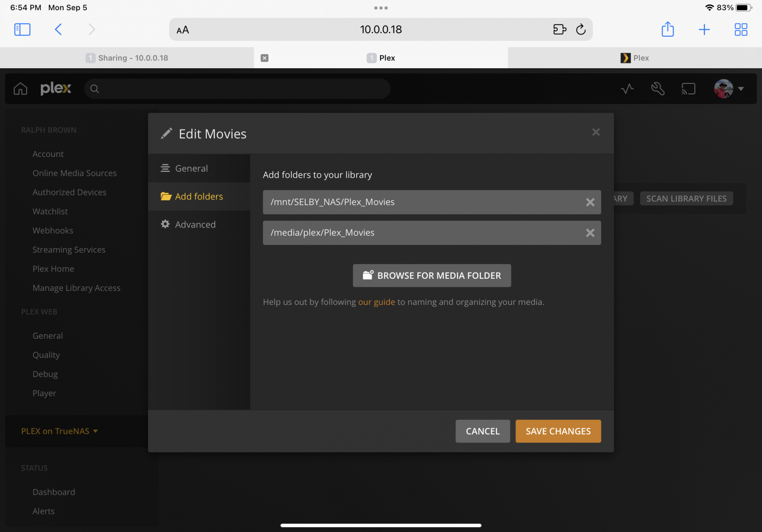Show Safari tab overview grid
This screenshot has height=532, width=762.
point(741,30)
